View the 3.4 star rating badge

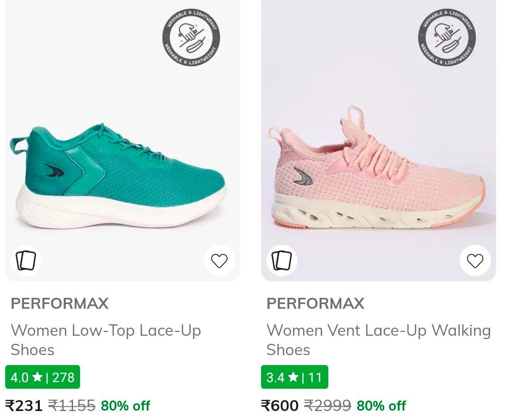coord(294,377)
